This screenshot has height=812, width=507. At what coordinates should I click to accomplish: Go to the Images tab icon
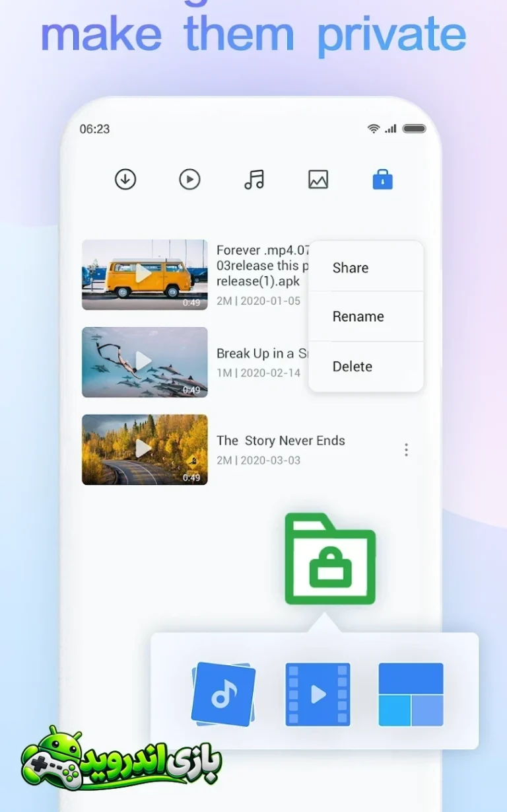(x=318, y=179)
